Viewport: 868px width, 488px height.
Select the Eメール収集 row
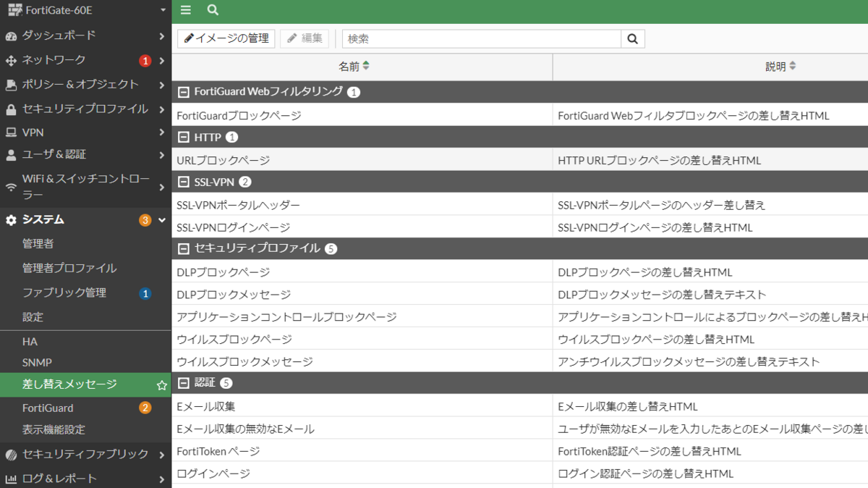pyautogui.click(x=519, y=406)
